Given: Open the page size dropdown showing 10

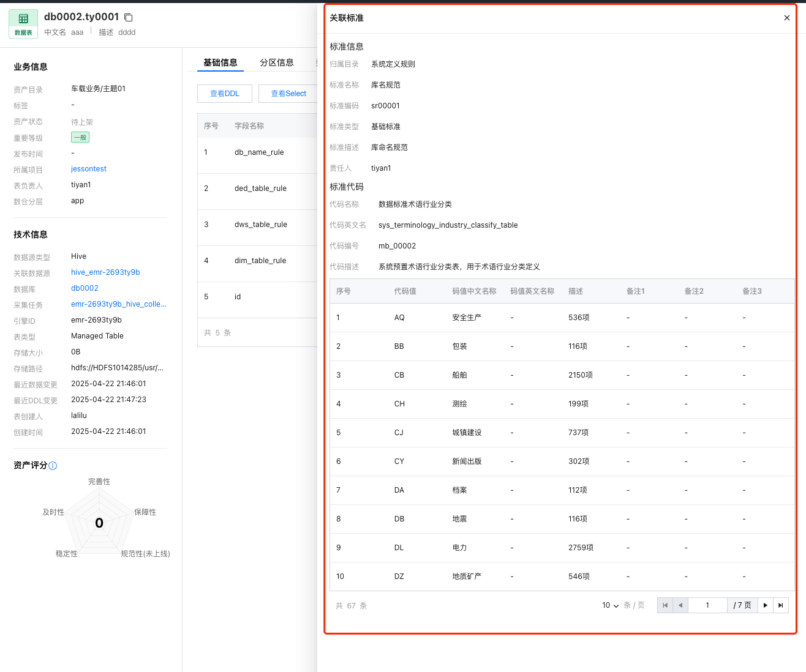Looking at the screenshot, I should [x=610, y=605].
